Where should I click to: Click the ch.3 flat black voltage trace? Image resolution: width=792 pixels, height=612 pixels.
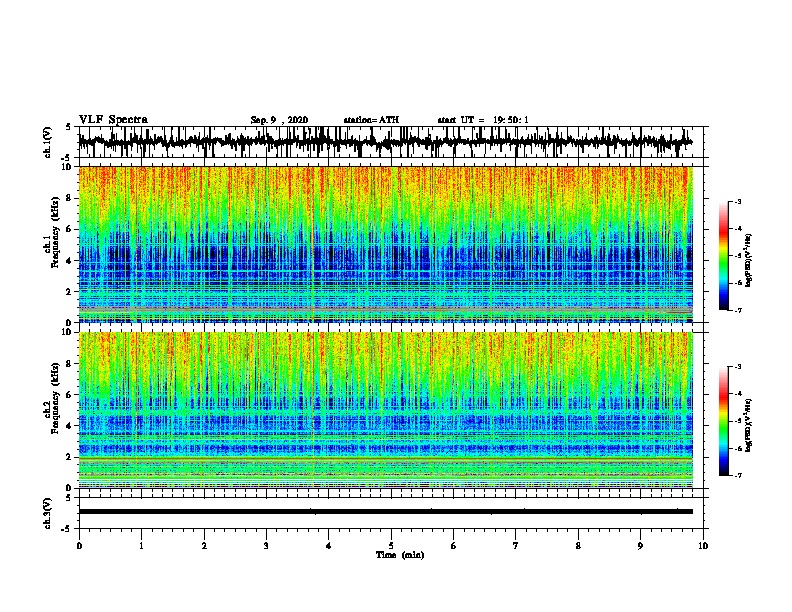click(385, 512)
